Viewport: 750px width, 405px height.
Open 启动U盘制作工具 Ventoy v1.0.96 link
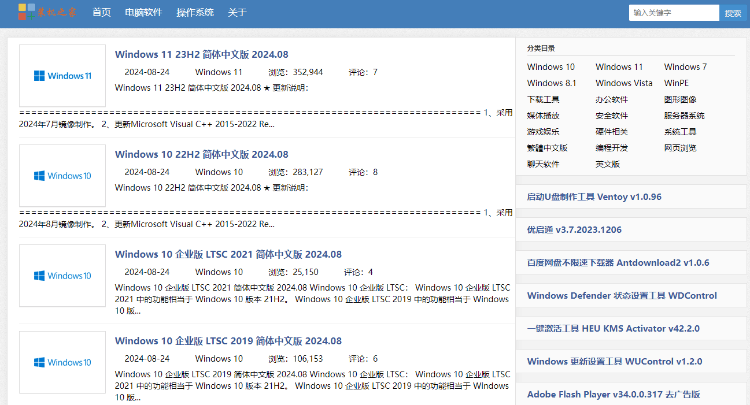coord(594,197)
